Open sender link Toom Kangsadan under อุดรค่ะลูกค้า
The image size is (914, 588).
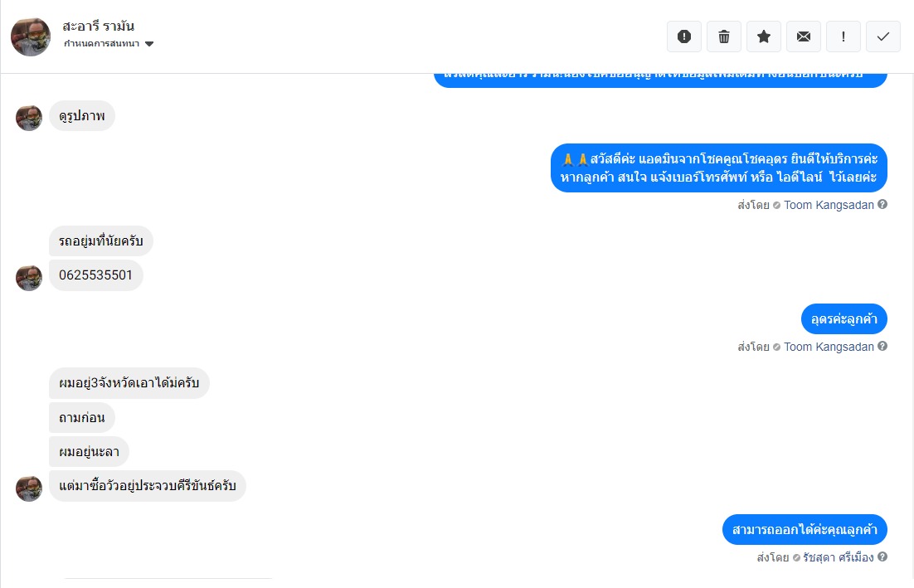coord(829,347)
